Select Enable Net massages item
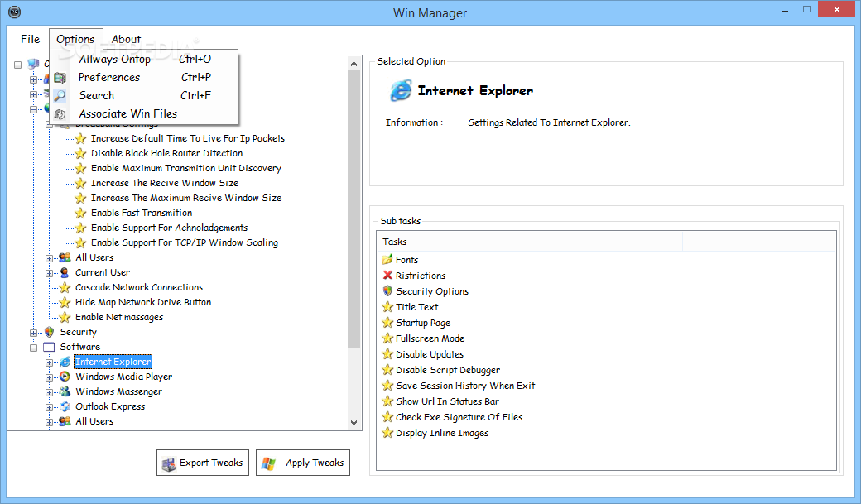861x504 pixels. (119, 317)
